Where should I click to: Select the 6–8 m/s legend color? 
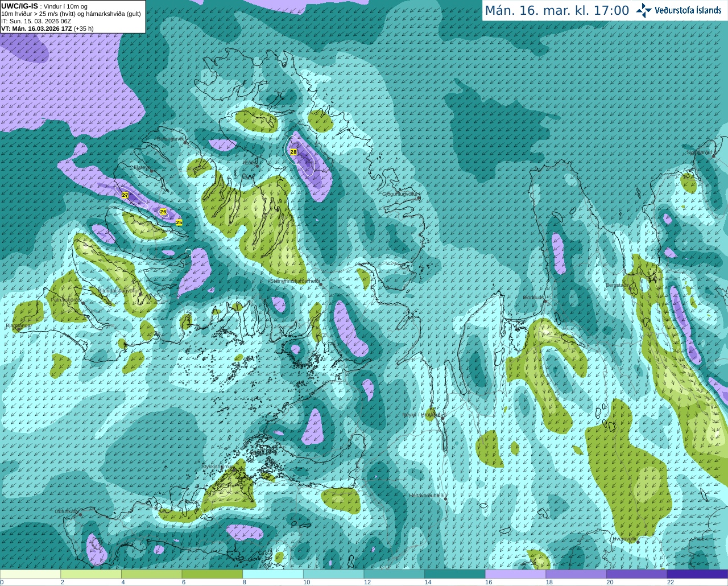point(212,574)
